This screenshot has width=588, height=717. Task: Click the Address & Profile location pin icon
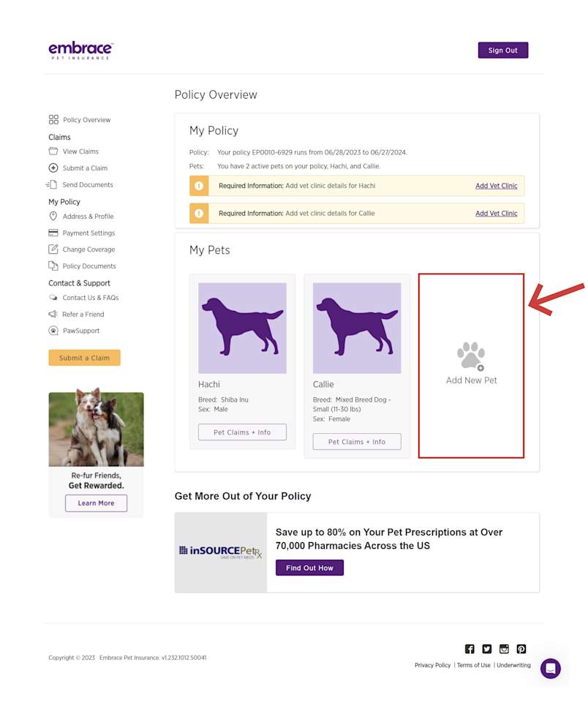click(x=54, y=216)
